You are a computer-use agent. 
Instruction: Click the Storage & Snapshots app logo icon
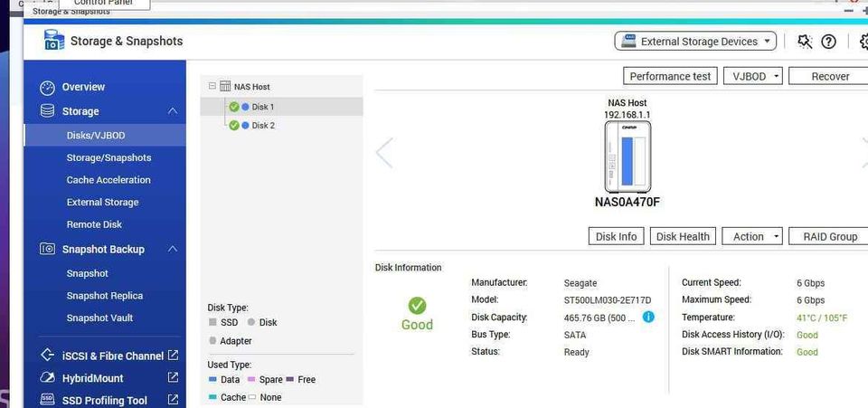(x=53, y=41)
